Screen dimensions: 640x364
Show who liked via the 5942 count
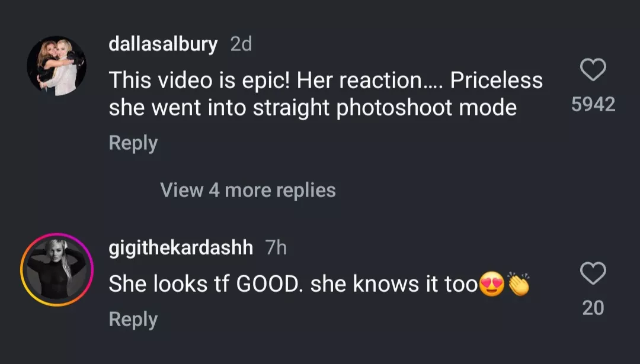[593, 105]
